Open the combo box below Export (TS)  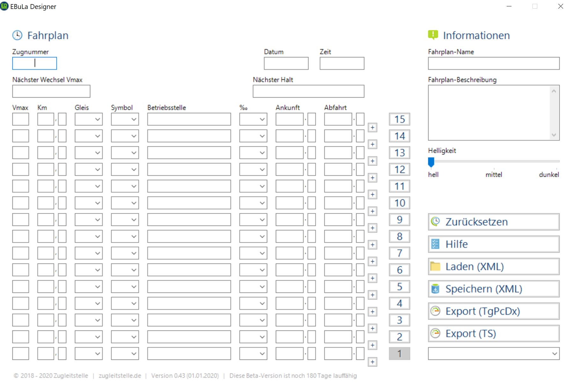coord(494,354)
